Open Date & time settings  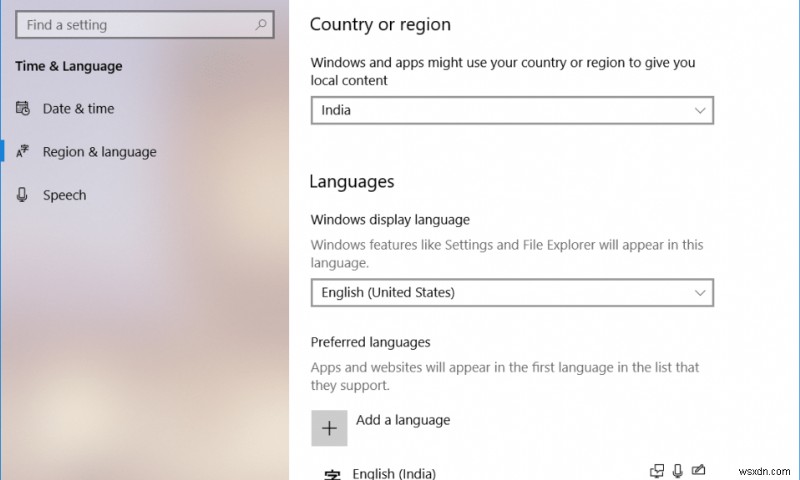[x=78, y=109]
